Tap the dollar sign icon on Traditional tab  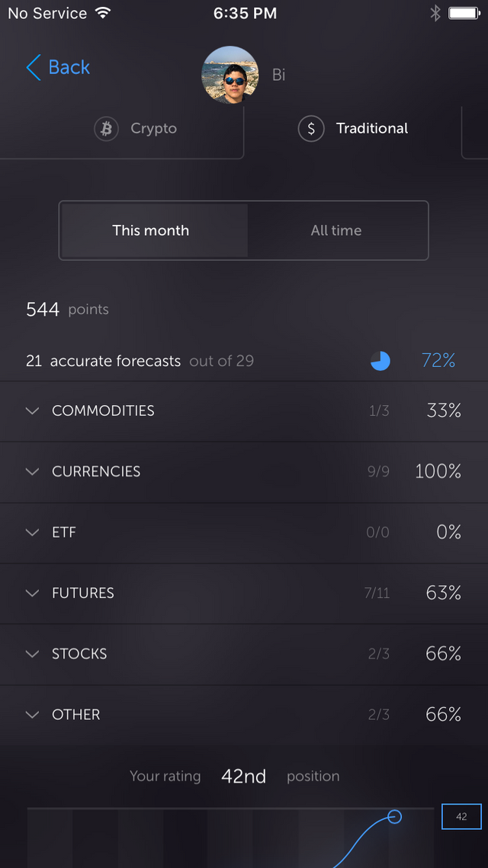tap(311, 129)
